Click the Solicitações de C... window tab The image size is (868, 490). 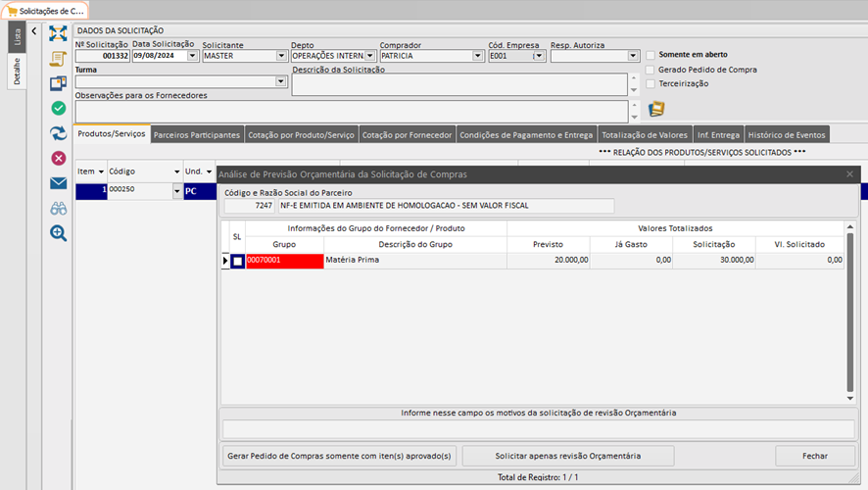click(x=45, y=11)
